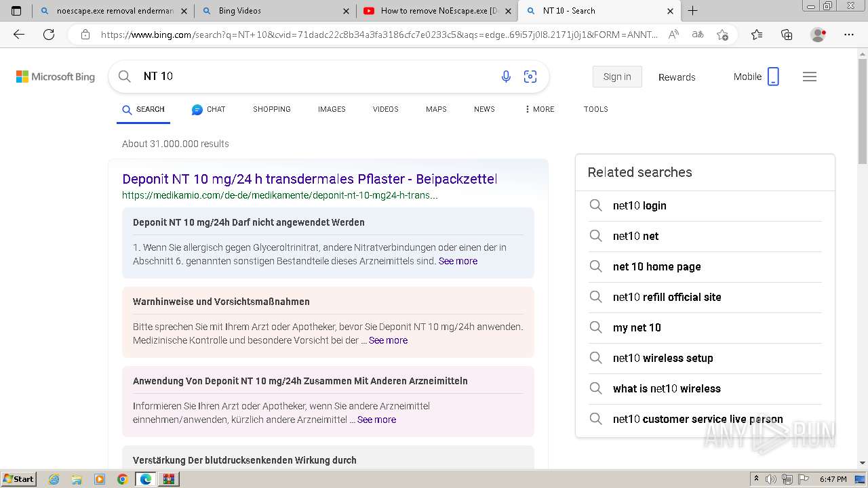Open Edge Settings and more menu
Screen dimensions: 868x488
coord(849,35)
